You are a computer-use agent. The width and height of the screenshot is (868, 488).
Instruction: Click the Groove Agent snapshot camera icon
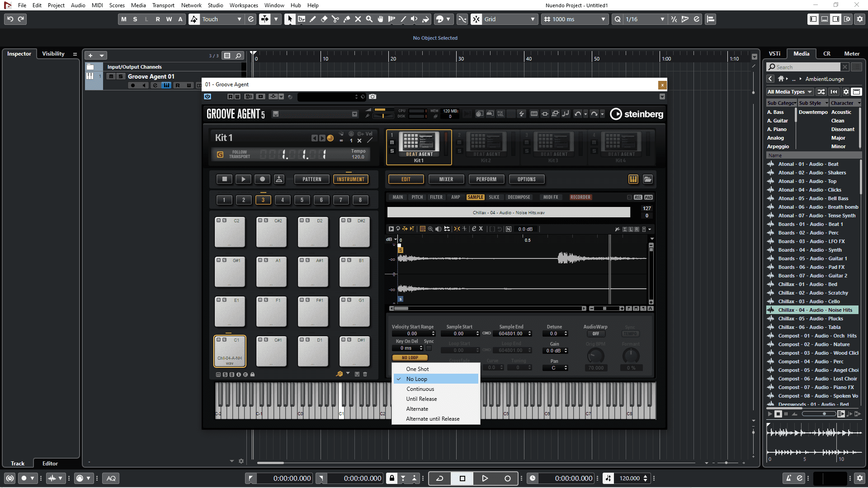point(373,97)
